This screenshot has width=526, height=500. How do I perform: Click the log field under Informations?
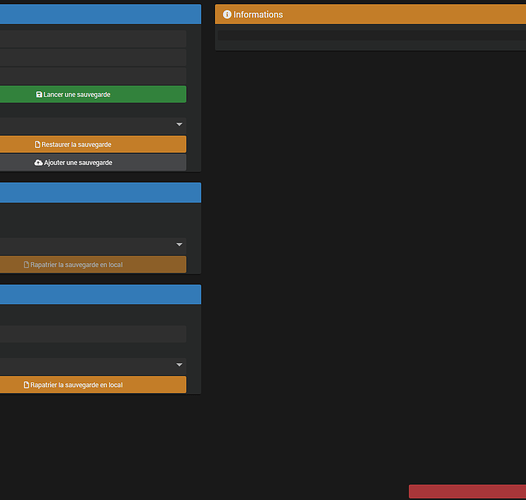(372, 35)
